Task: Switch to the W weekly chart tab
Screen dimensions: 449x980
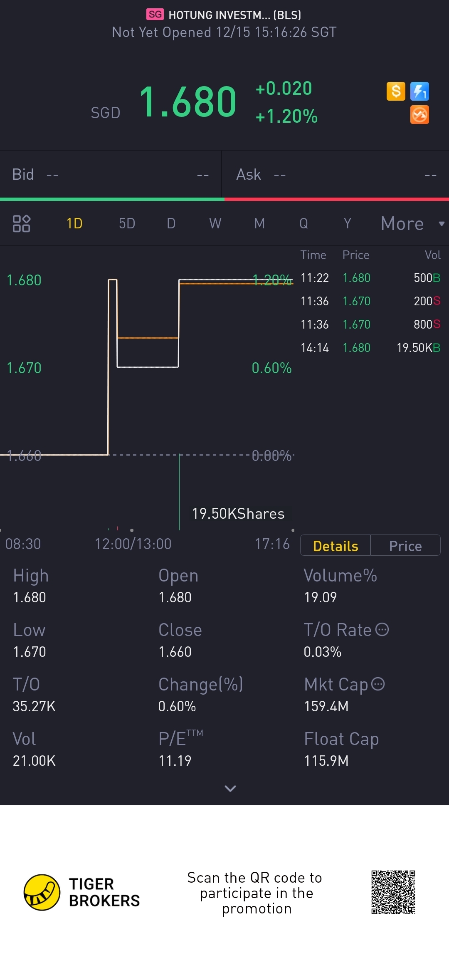Action: (215, 224)
